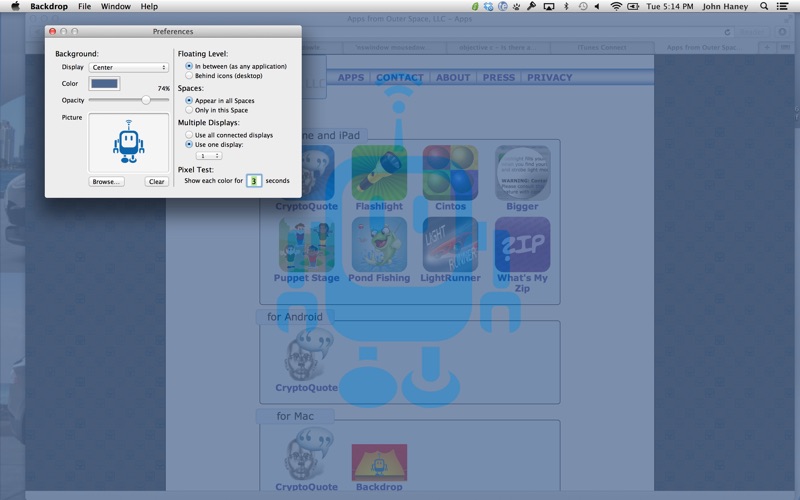Open the Bluetooth menu
This screenshot has width=800, height=500.
tap(566, 6)
